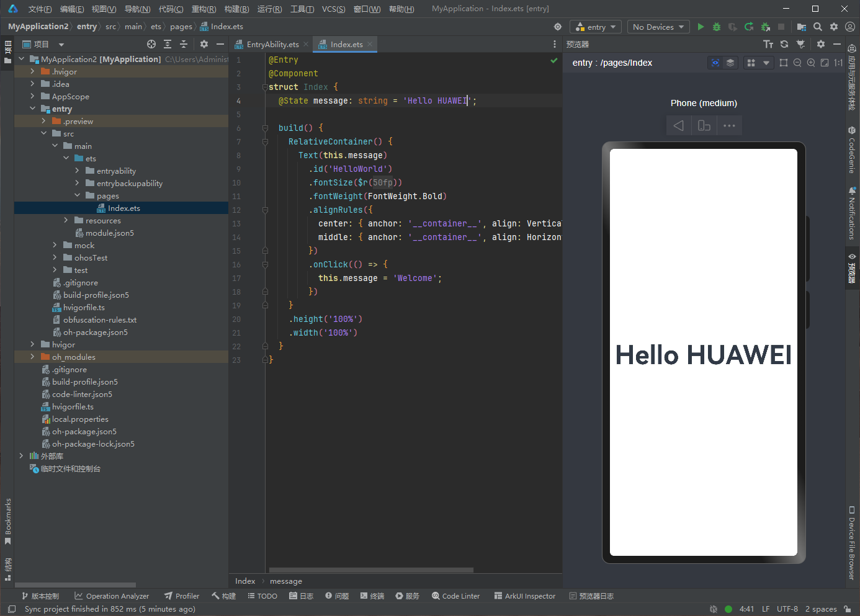Expand the ohosTest folder
Viewport: 860px width, 616px height.
[x=55, y=257]
